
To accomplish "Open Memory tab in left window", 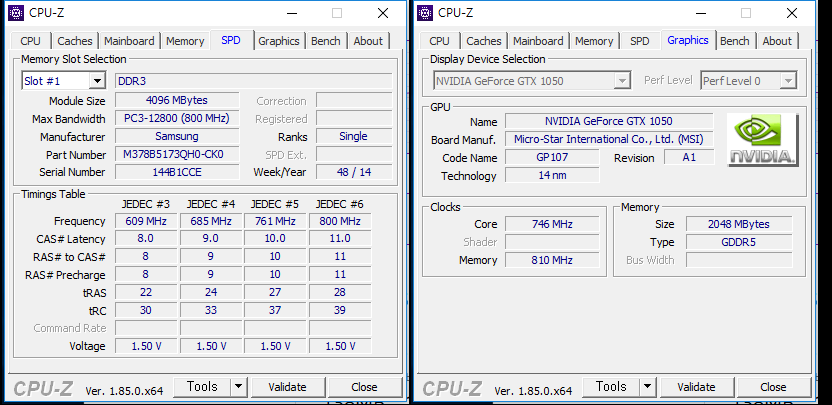I will 185,41.
